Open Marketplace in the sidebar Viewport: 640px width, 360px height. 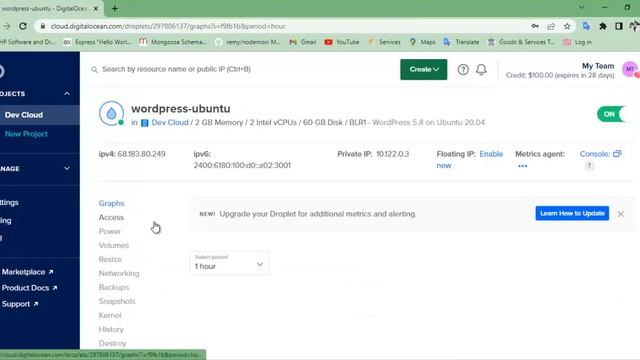click(x=27, y=272)
